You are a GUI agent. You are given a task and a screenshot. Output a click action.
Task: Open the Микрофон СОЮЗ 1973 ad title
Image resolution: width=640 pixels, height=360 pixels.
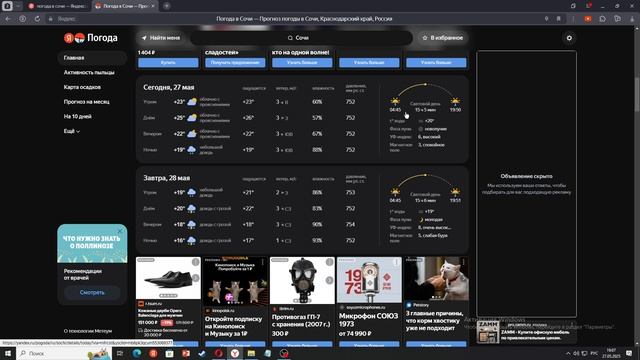[368, 320]
